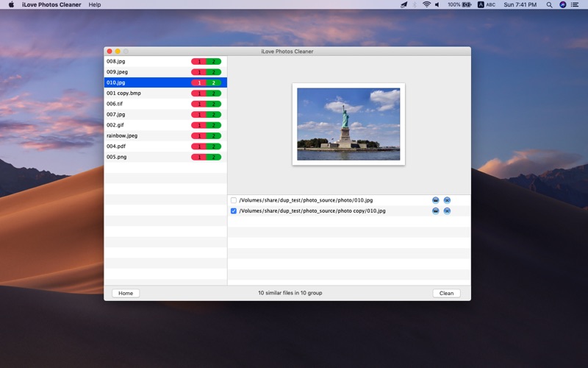Click the green 2 badge on 005.png row
Screen dimensions: 588x368
[214, 158]
